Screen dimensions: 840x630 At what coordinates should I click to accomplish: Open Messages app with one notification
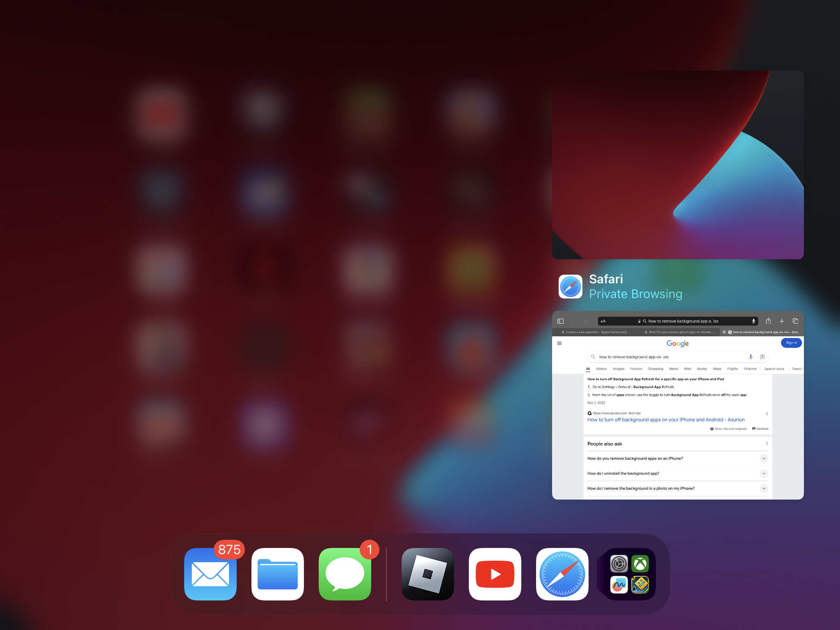[x=345, y=574]
